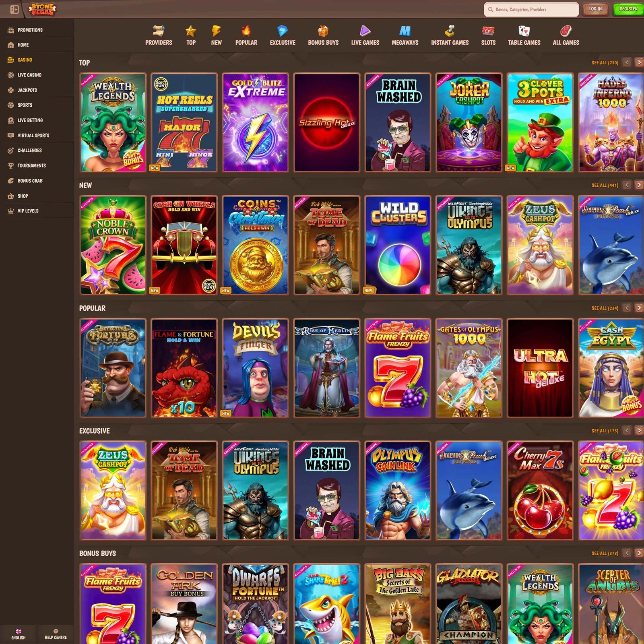Screen dimensions: 644x644
Task: Click See All (441) for New
Action: click(605, 186)
